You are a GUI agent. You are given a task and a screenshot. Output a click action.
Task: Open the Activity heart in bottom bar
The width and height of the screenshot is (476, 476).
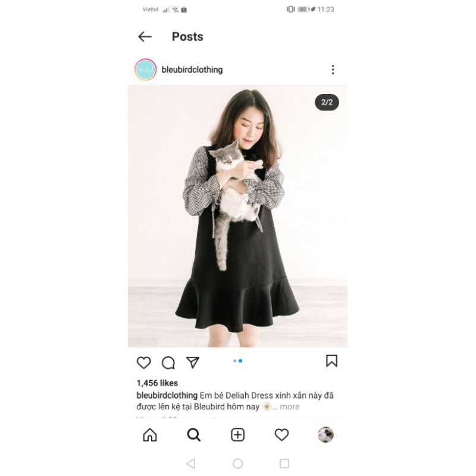281,435
